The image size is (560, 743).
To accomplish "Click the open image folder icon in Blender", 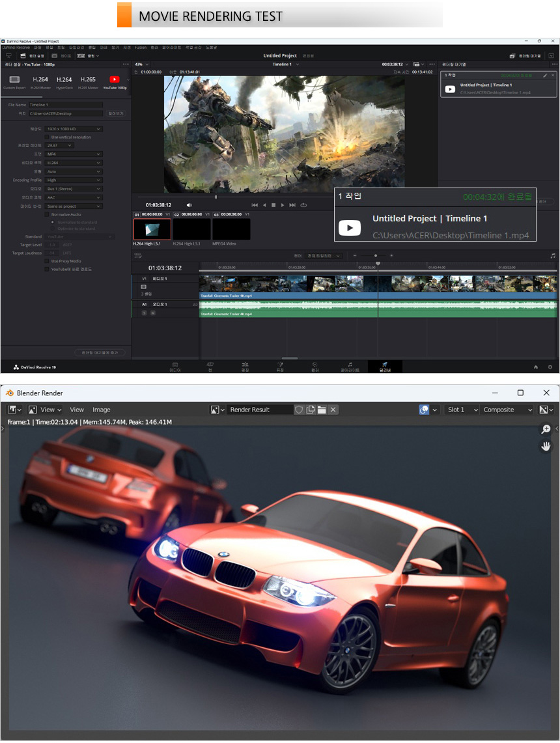I will click(322, 410).
